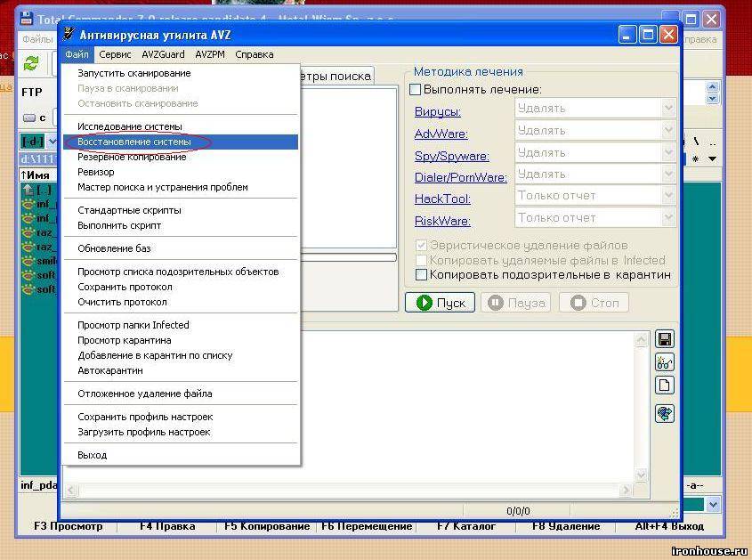The height and width of the screenshot is (560, 752).
Task: Select Загрузить профиль настроек
Action: coord(181,432)
